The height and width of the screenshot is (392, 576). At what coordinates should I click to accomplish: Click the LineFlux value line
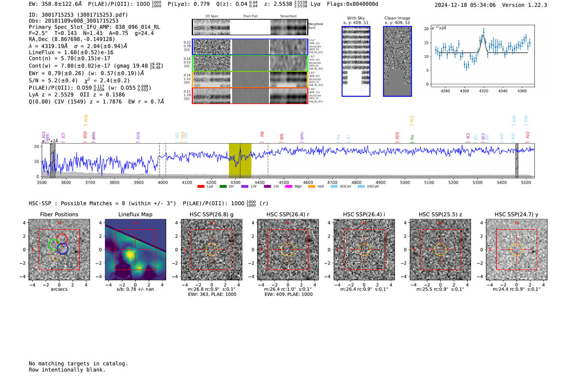[71, 53]
